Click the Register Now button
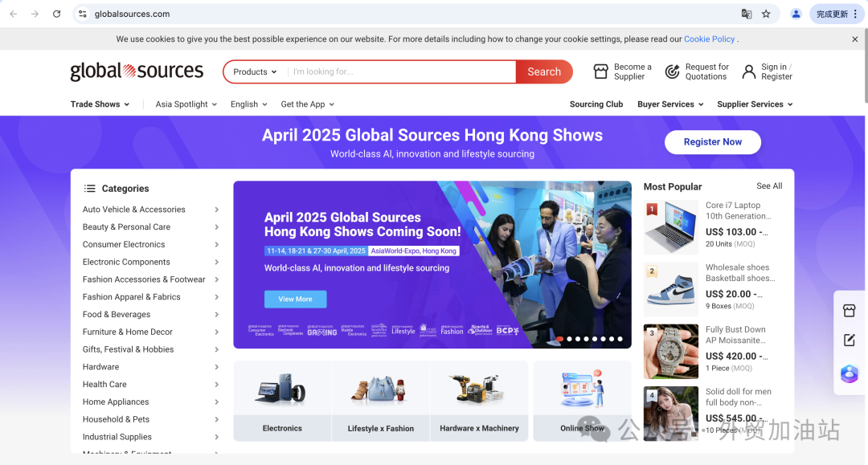868x465 pixels. pyautogui.click(x=712, y=142)
